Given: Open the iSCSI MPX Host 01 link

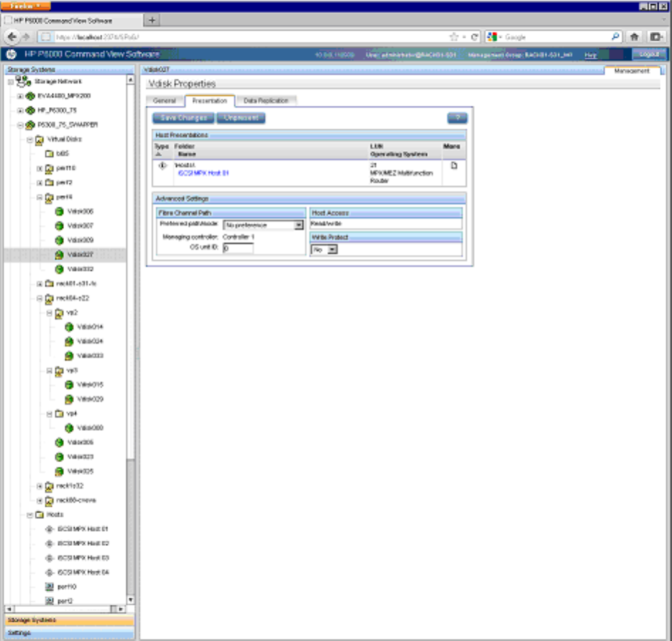Looking at the screenshot, I should click(203, 173).
